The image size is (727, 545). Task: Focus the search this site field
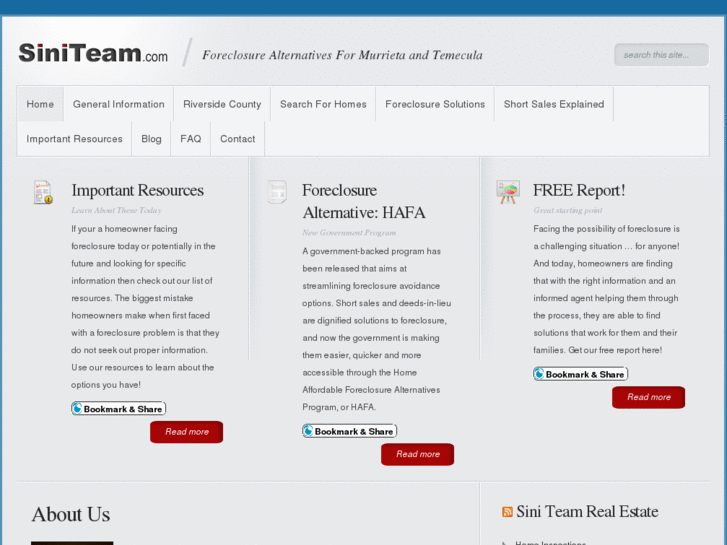point(661,55)
